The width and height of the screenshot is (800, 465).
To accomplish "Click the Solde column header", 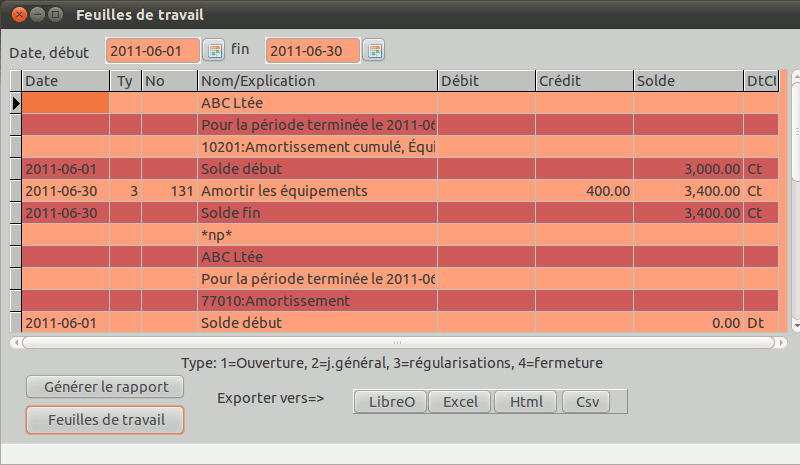I will pos(688,81).
